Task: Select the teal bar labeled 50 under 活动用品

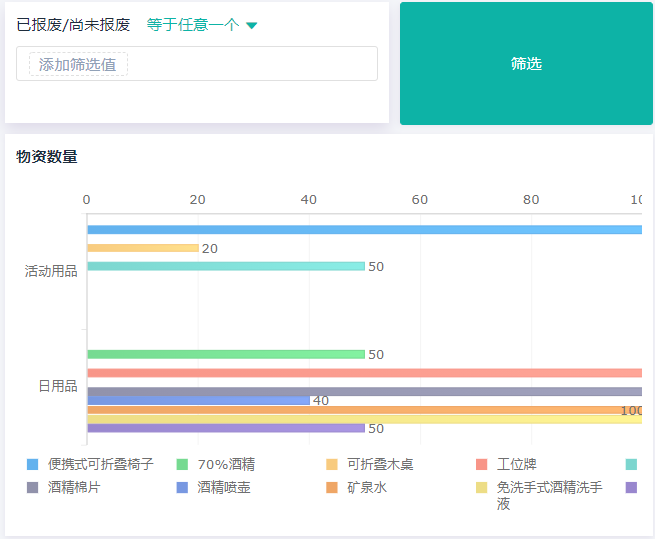Action: pyautogui.click(x=225, y=266)
